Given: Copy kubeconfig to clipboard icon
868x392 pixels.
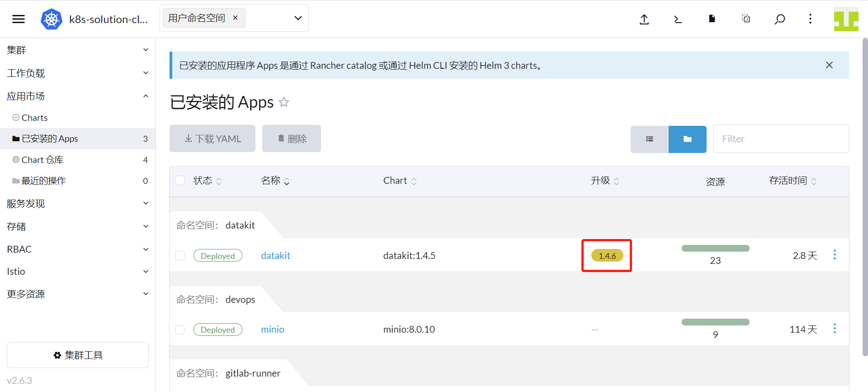Looking at the screenshot, I should point(746,19).
